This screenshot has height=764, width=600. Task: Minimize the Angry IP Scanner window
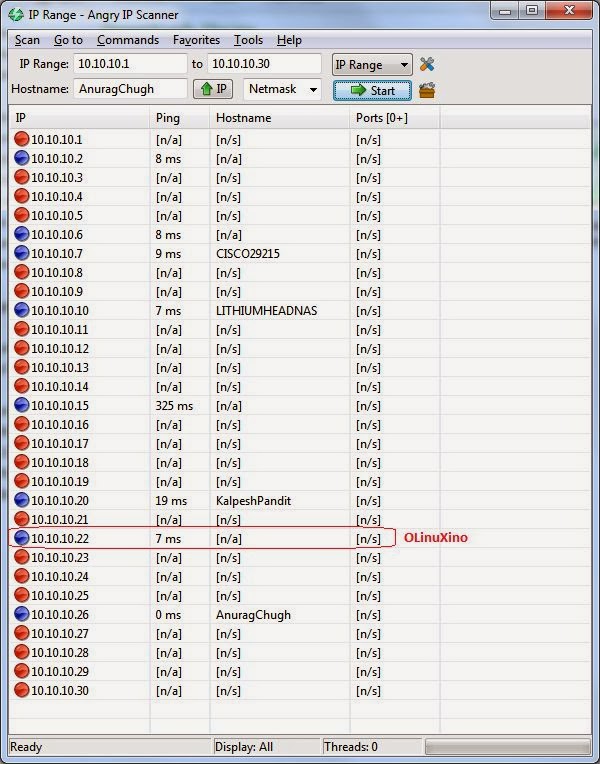click(x=505, y=11)
